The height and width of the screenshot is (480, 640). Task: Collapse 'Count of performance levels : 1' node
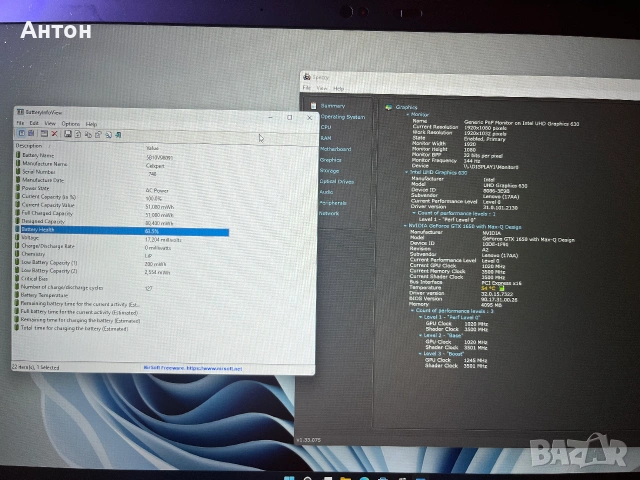[414, 213]
